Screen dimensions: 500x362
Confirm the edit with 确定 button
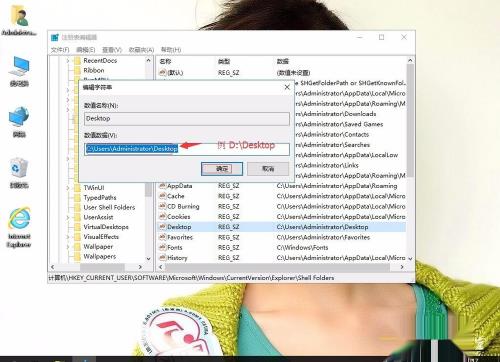click(222, 169)
